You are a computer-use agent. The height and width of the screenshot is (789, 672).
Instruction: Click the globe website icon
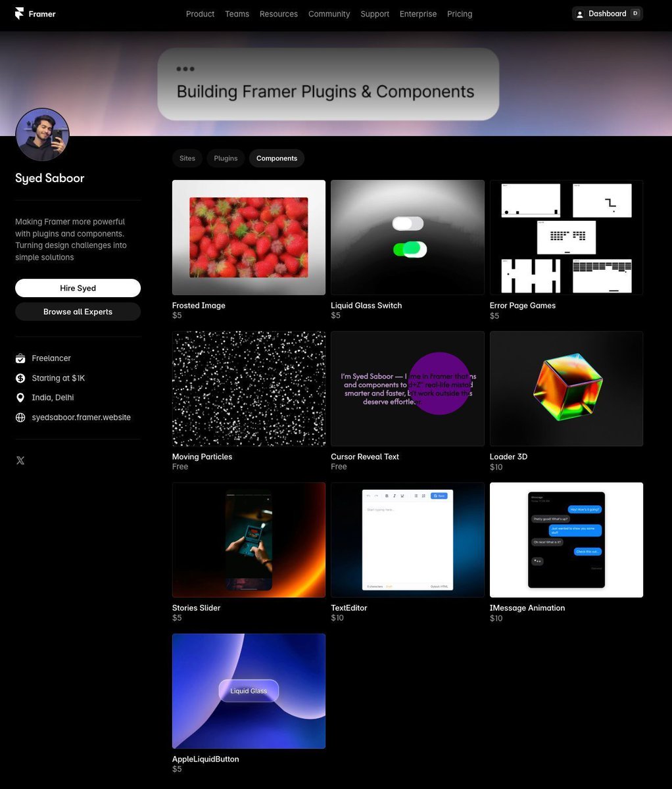tap(20, 418)
